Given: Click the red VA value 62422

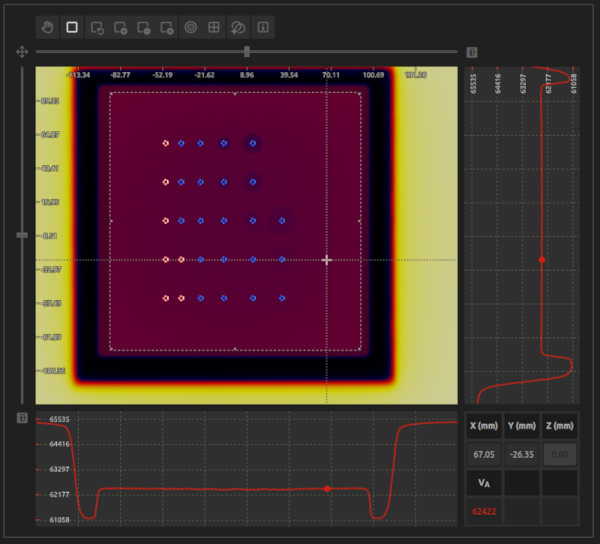Looking at the screenshot, I should [484, 511].
